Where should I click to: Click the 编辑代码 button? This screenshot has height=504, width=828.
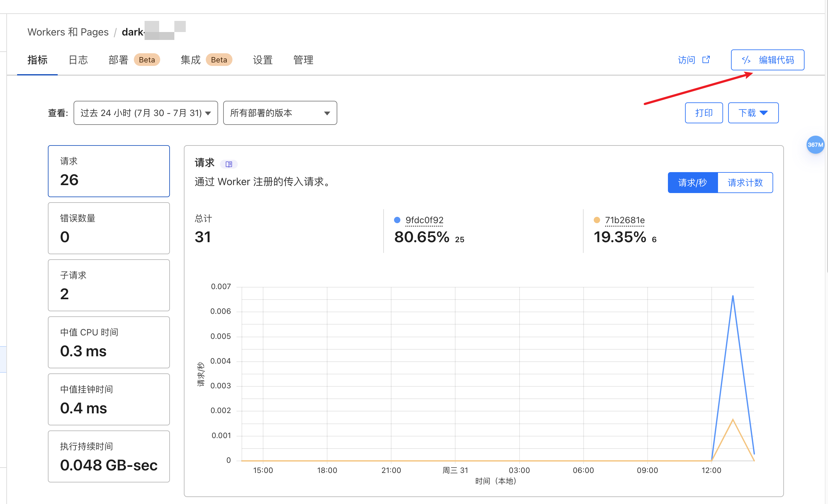pos(767,60)
